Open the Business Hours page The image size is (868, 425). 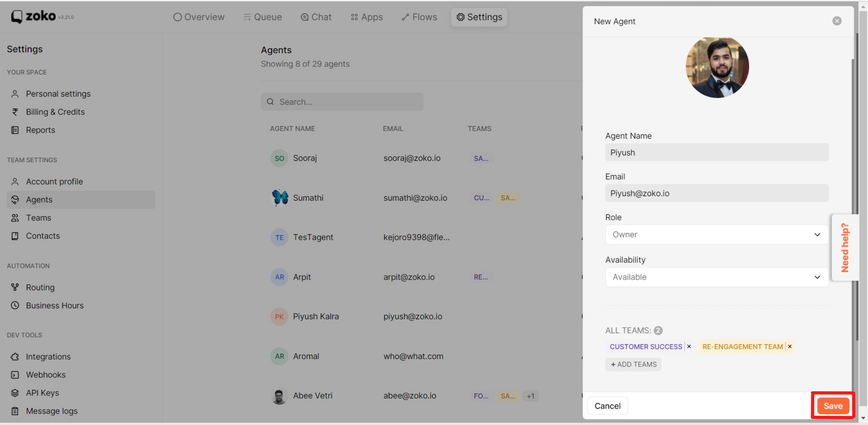[55, 305]
